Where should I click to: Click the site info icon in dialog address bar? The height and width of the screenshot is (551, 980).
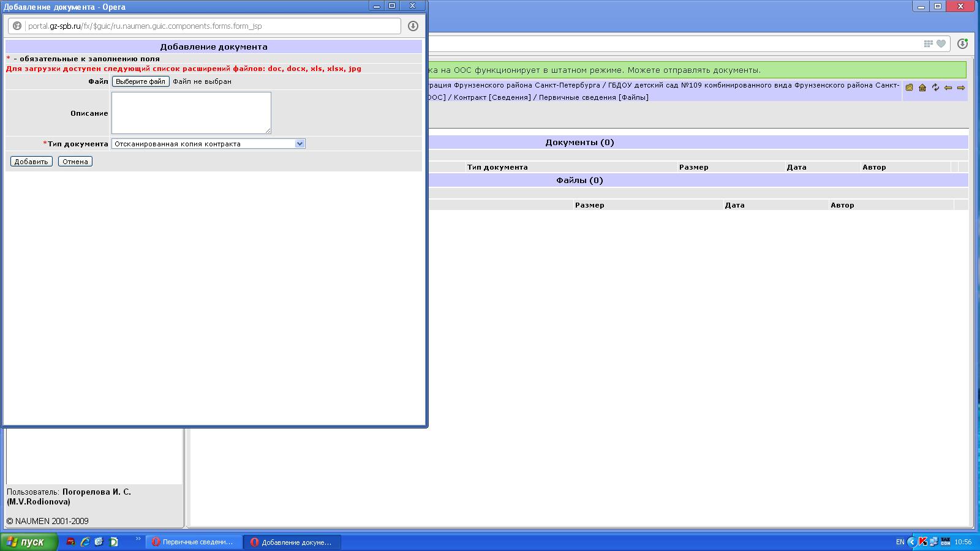click(17, 26)
